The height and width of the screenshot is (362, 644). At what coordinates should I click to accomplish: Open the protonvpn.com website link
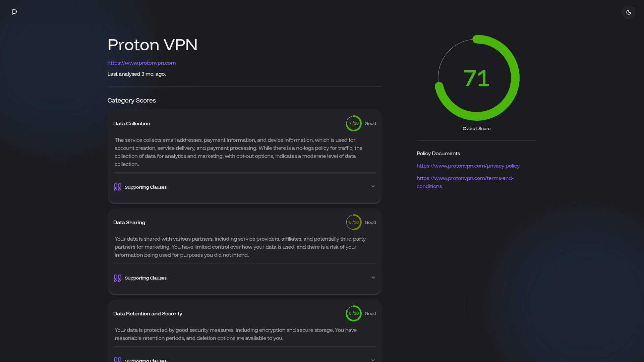click(x=141, y=63)
